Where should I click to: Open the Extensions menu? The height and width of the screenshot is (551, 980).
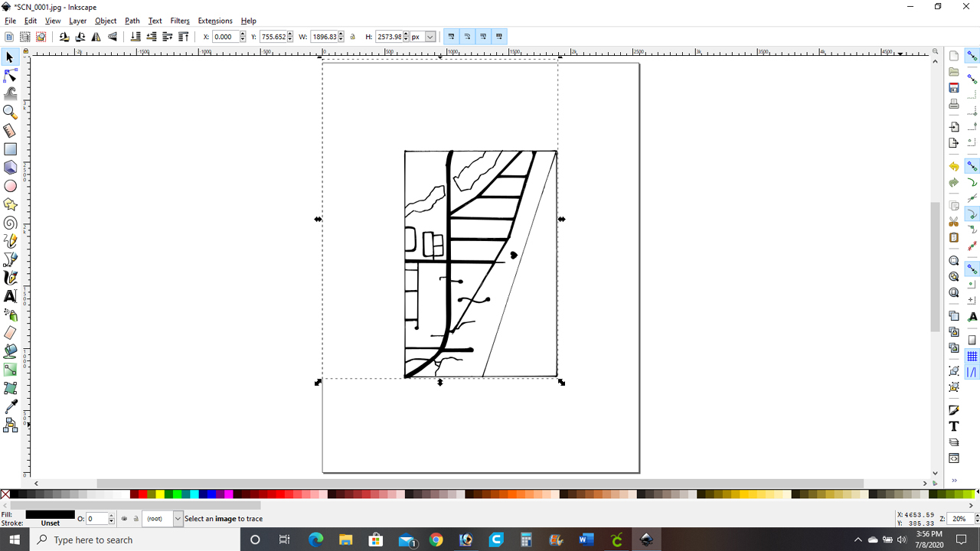[215, 21]
